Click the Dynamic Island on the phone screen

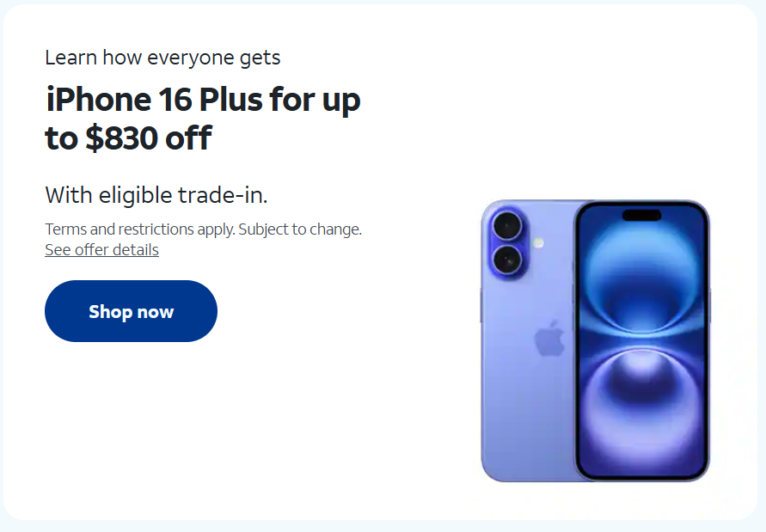point(641,215)
